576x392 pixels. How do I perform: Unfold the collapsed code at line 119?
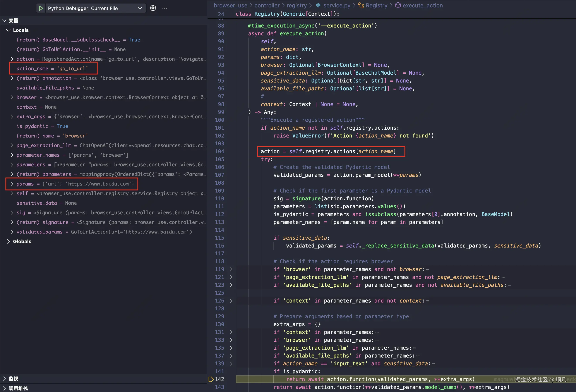click(x=231, y=269)
